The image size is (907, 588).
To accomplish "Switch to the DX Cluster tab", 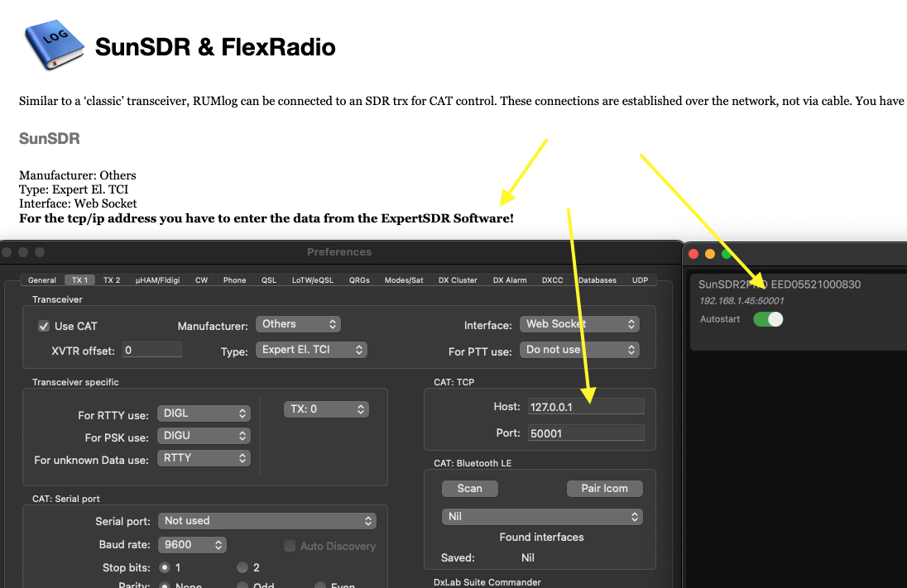I will [458, 280].
